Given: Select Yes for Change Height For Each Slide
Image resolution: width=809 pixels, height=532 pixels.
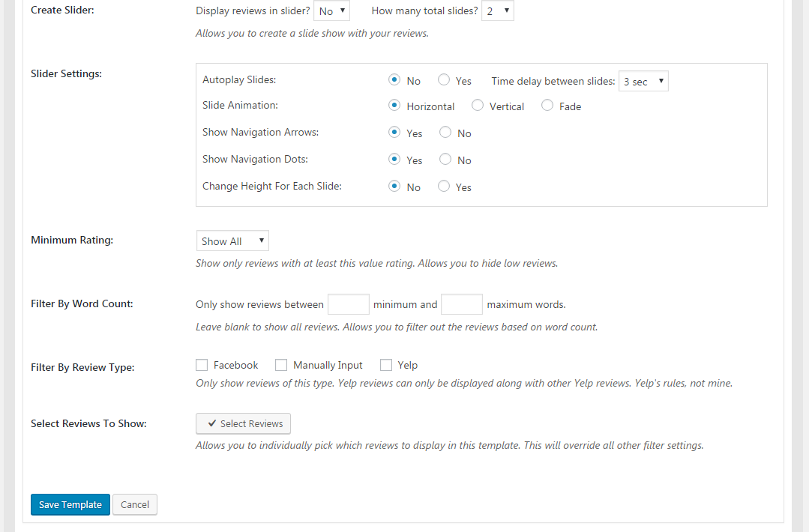Looking at the screenshot, I should tap(444, 187).
